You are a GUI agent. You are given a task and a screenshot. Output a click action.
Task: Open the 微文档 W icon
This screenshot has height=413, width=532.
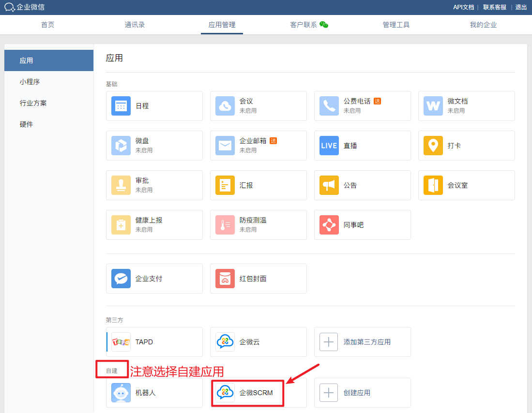433,106
